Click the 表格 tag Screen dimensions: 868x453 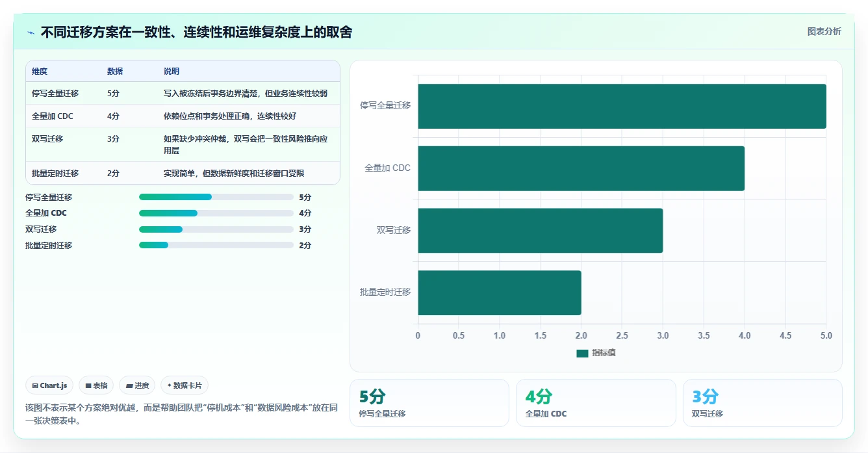tap(96, 385)
